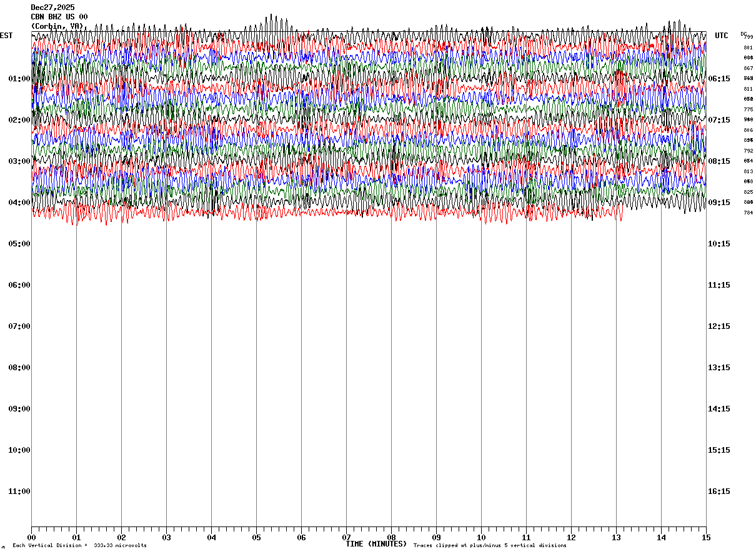
Task: Click the 10:15 UTC time label
Action: point(719,244)
